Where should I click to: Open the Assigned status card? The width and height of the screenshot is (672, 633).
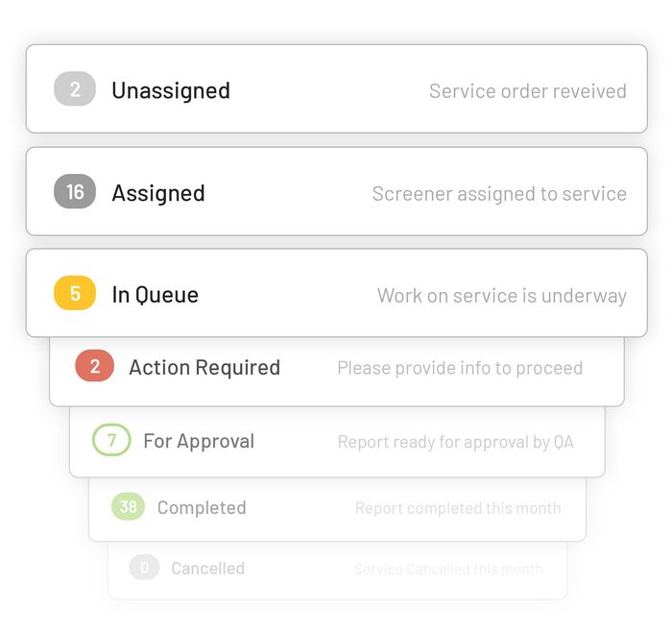click(336, 191)
